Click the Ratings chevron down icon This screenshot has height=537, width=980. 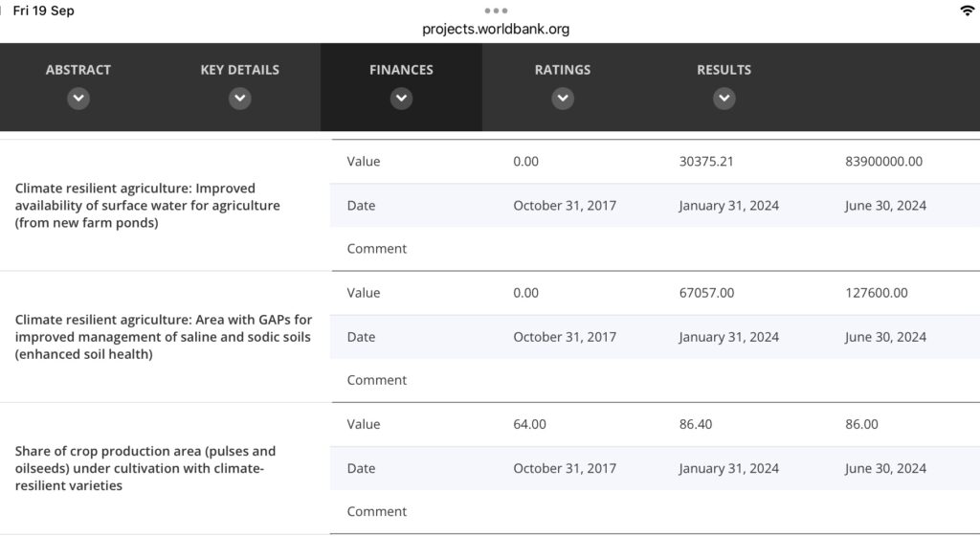tap(563, 98)
